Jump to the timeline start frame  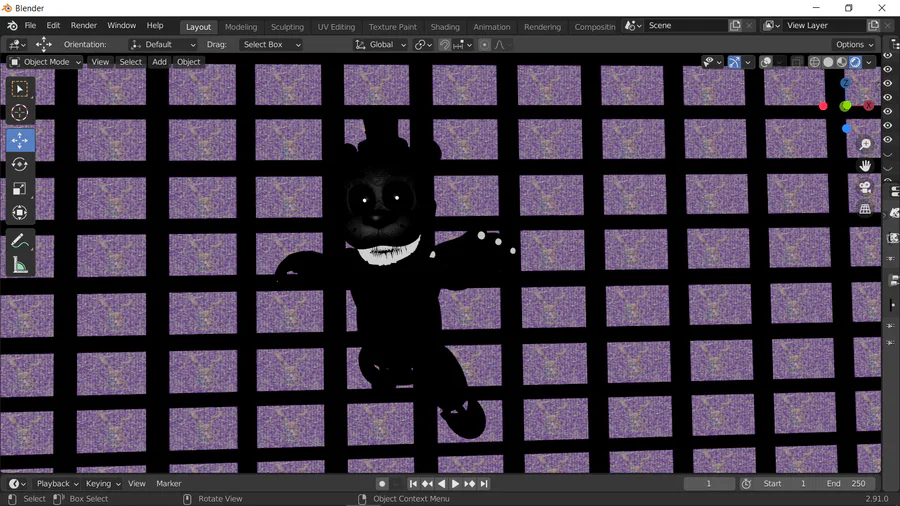(x=413, y=484)
